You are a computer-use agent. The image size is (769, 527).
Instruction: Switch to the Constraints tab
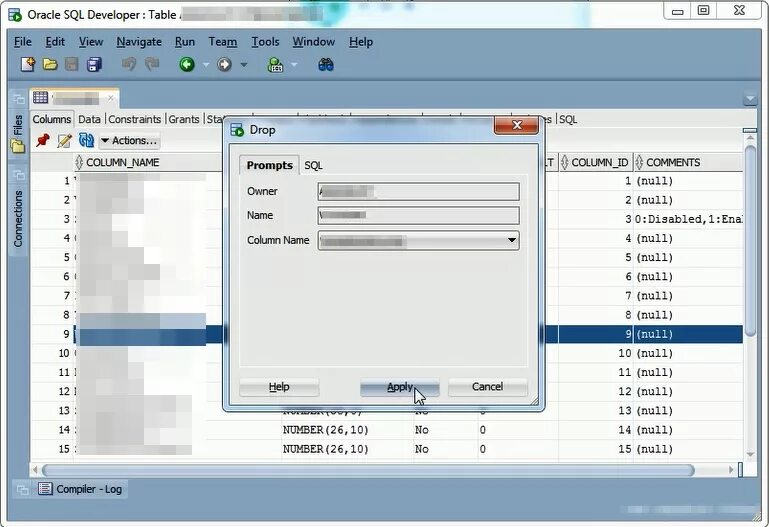134,119
